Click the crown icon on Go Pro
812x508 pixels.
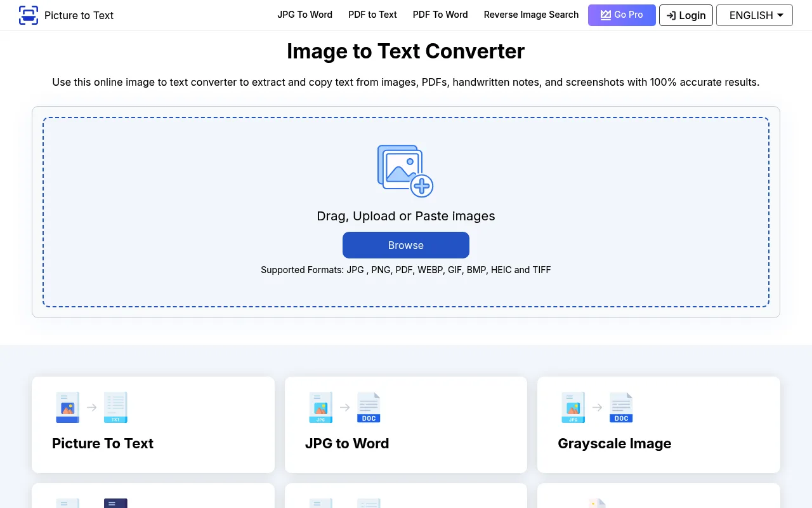point(606,15)
